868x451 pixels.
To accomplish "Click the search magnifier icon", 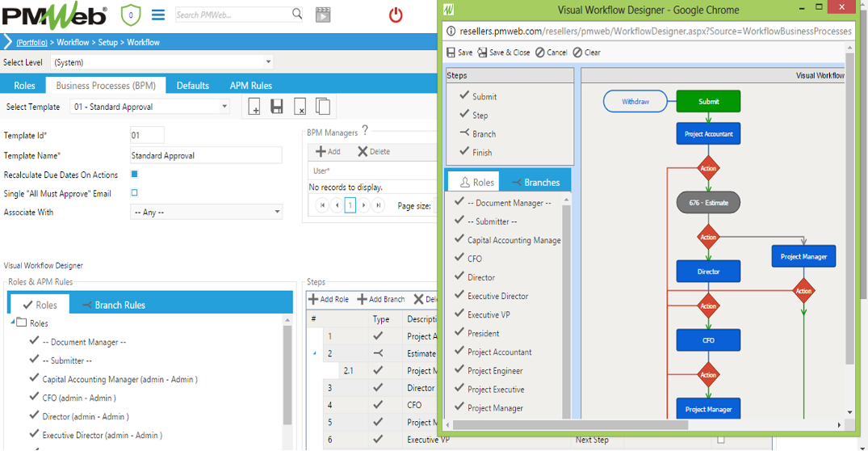I will [297, 14].
